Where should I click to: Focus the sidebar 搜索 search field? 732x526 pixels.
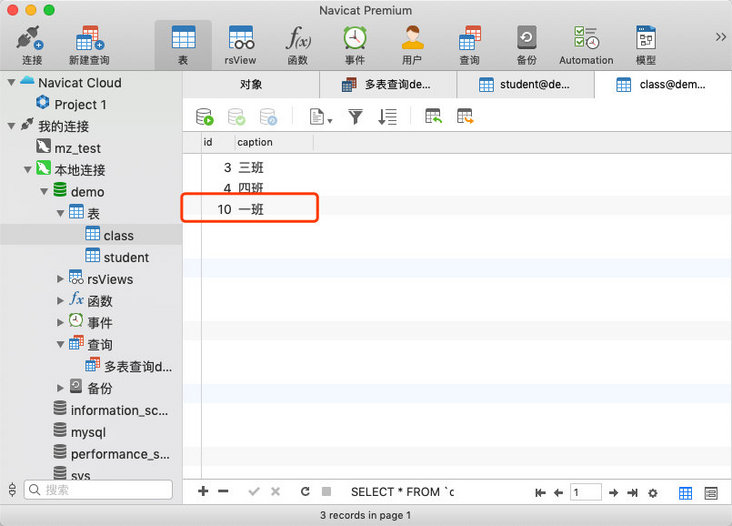tap(99, 490)
